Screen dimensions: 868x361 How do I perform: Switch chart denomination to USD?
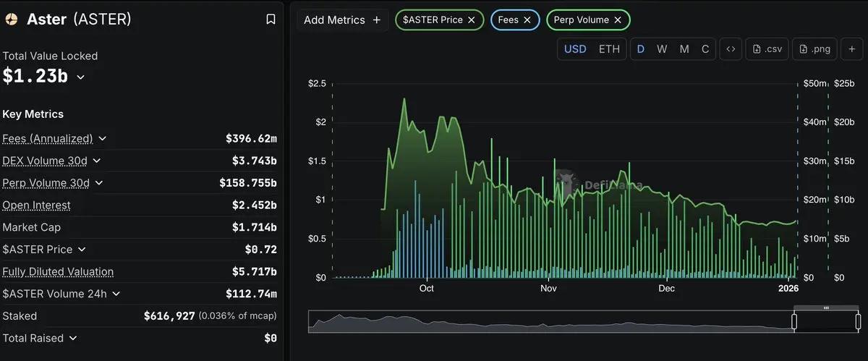tap(575, 49)
